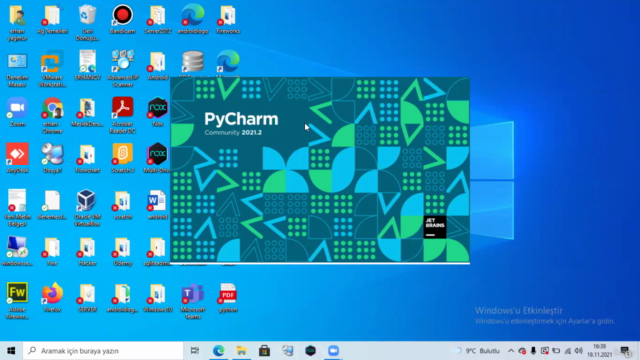Open the erhan yağmur user folder
Screen dimensions: 640x360
coord(17,22)
